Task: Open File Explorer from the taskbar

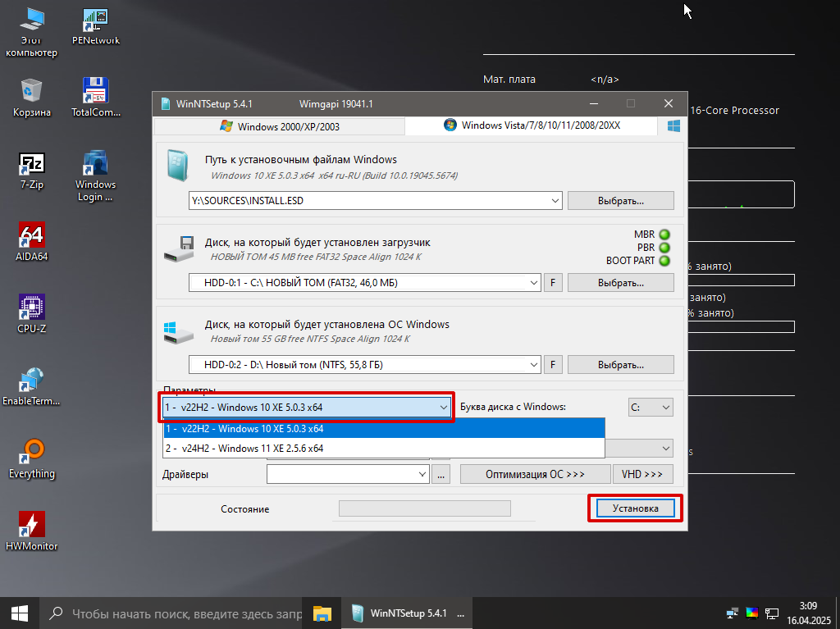Action: [x=322, y=613]
